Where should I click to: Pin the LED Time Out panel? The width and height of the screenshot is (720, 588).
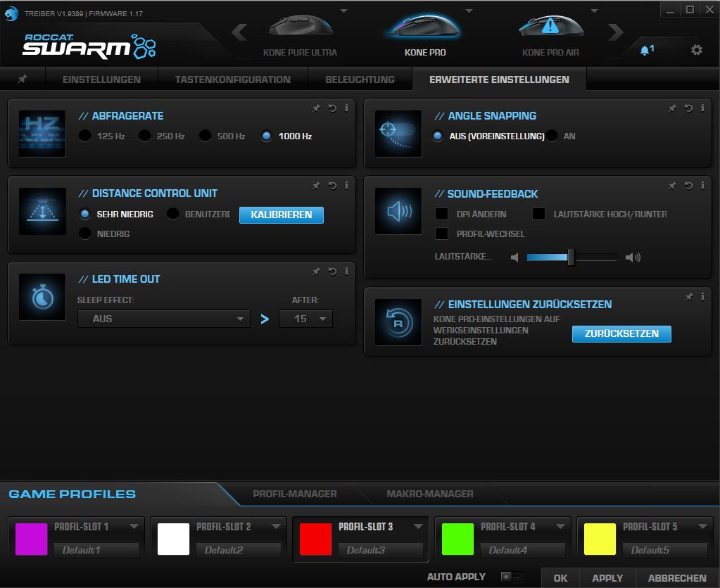click(317, 271)
